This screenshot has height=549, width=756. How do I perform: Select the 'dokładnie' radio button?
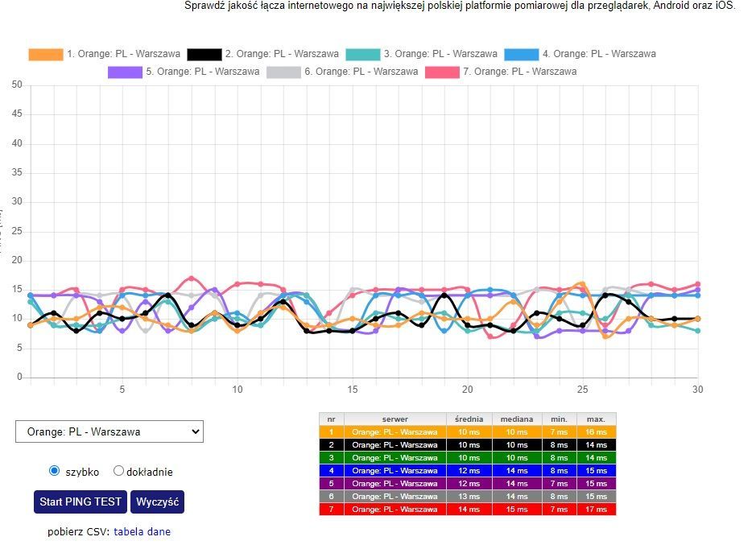(x=118, y=471)
